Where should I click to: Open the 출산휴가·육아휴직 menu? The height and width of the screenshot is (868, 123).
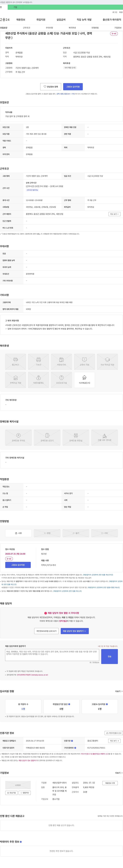point(112,20)
